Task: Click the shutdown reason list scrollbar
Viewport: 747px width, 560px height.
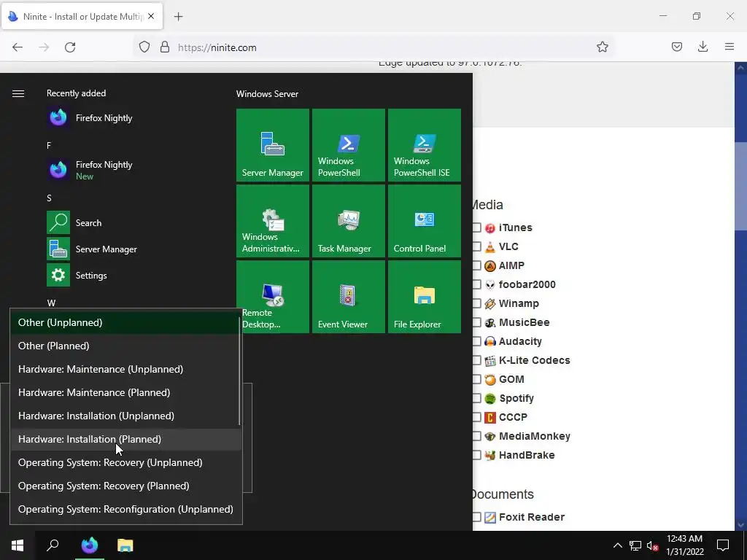Action: click(x=239, y=371)
